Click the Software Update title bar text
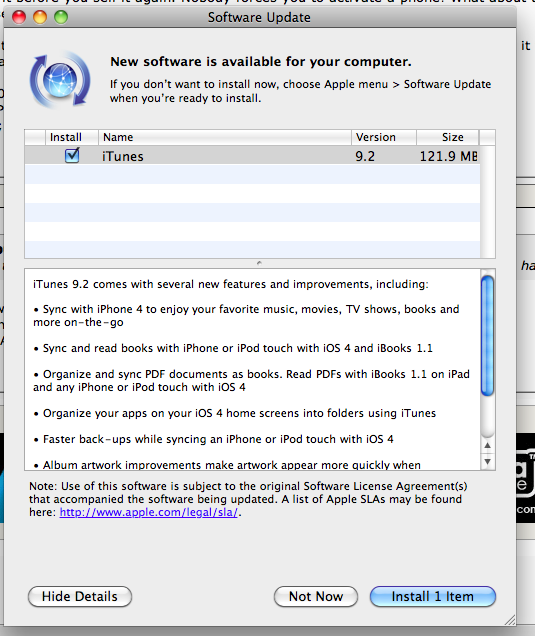 point(259,17)
